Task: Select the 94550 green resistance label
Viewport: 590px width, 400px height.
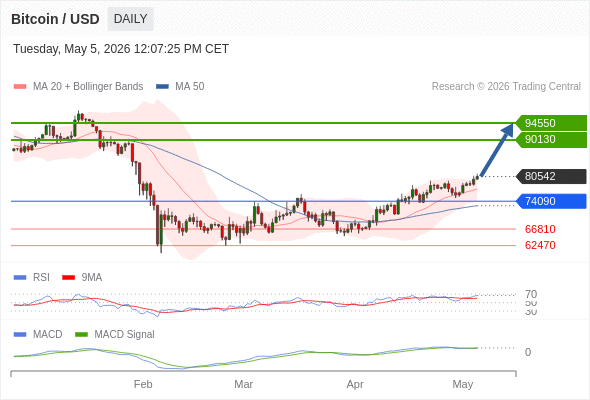Action: pyautogui.click(x=551, y=123)
